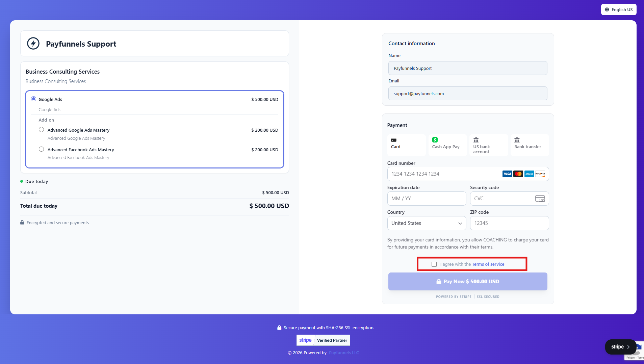Screen dimensions: 644x364
Task: Click the POWERED BY STRIPE text
Action: pyautogui.click(x=454, y=297)
